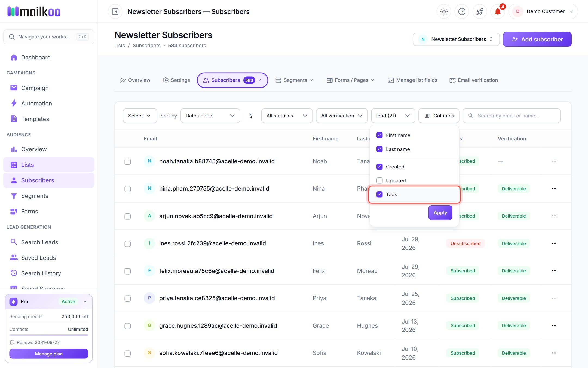588x368 pixels.
Task: Click the rocket quick-start icon
Action: pos(480,11)
